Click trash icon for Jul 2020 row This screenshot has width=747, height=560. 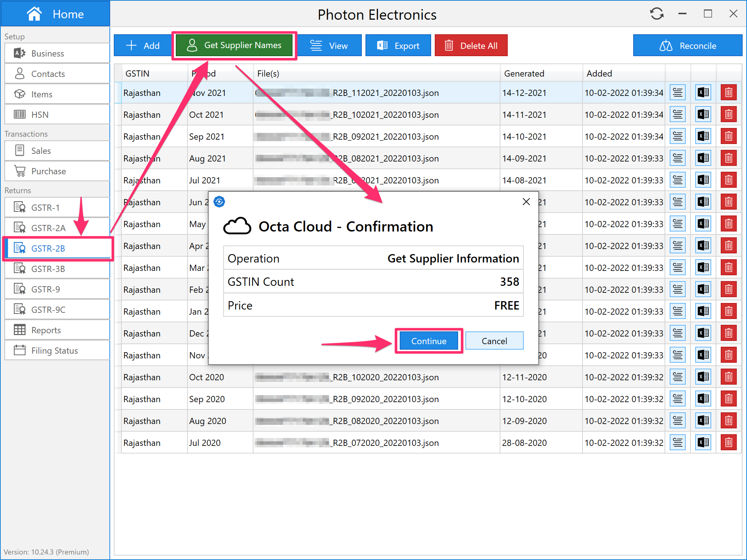tap(728, 443)
